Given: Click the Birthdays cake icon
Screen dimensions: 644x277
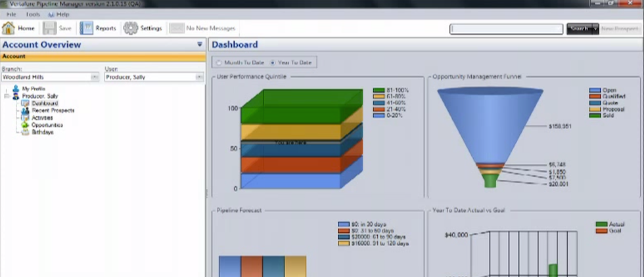Looking at the screenshot, I should click(x=25, y=132).
